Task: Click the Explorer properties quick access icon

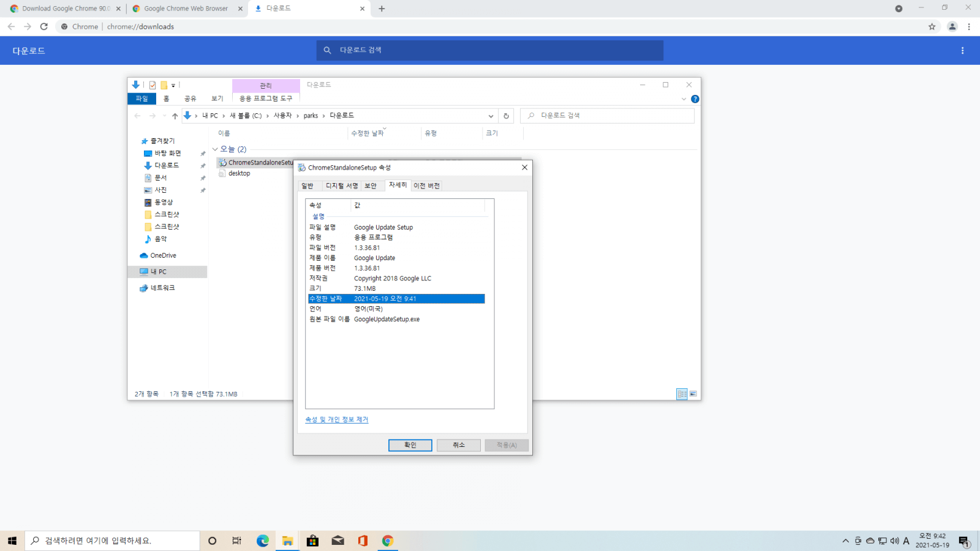Action: pos(153,85)
